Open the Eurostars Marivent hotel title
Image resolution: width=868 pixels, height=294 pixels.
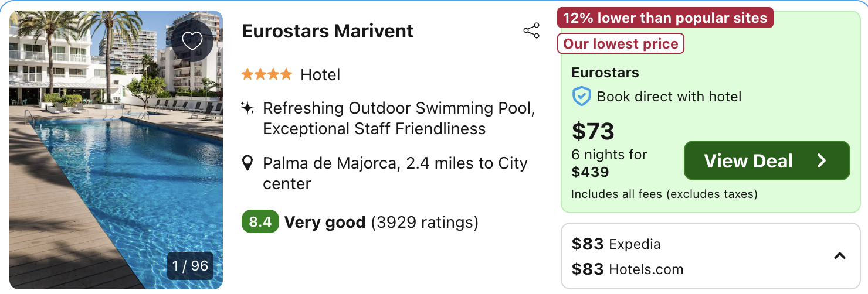click(x=328, y=31)
